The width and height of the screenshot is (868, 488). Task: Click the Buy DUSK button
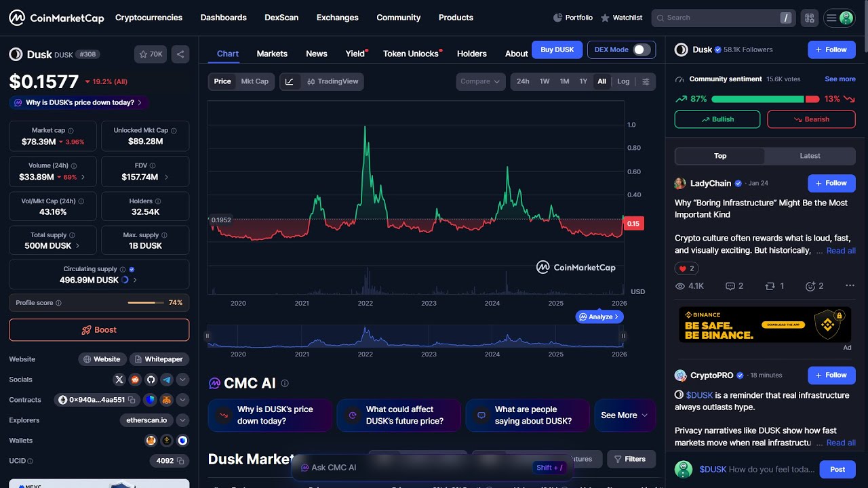click(x=557, y=49)
